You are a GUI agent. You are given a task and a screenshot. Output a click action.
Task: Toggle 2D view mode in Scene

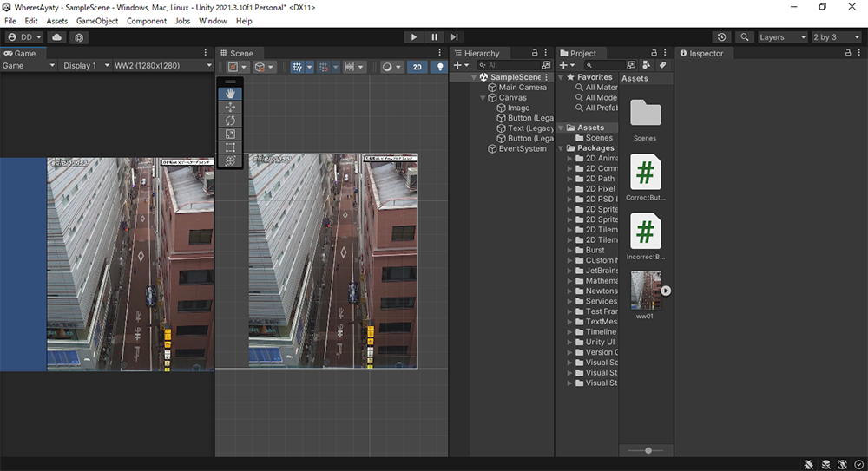point(417,67)
